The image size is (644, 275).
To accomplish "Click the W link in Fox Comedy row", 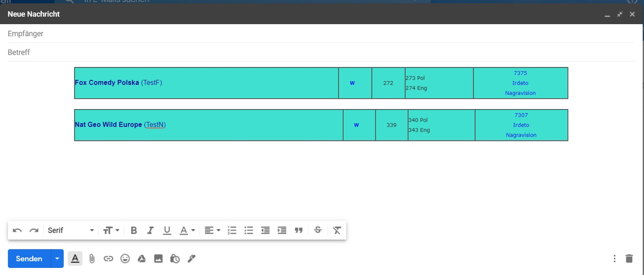I will click(x=352, y=83).
